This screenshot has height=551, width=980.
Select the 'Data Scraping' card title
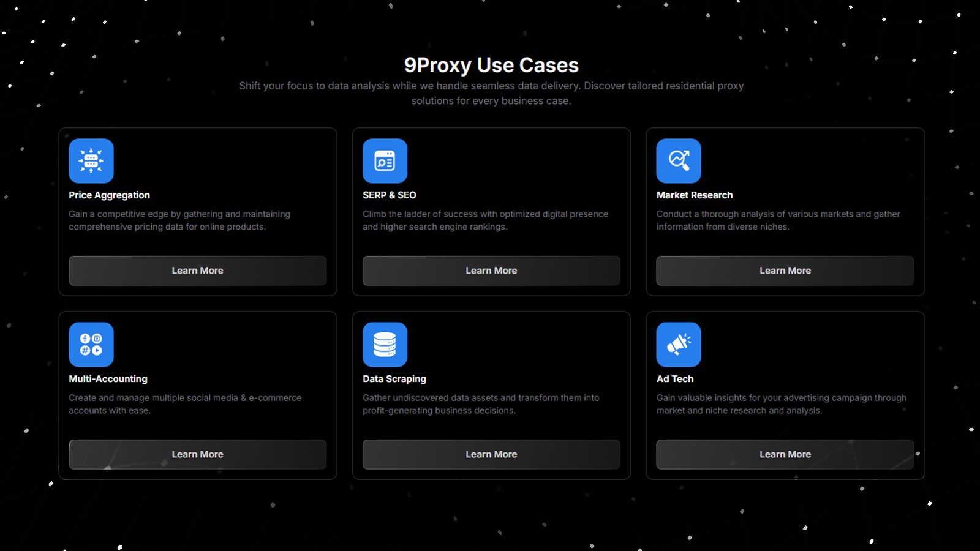point(394,379)
